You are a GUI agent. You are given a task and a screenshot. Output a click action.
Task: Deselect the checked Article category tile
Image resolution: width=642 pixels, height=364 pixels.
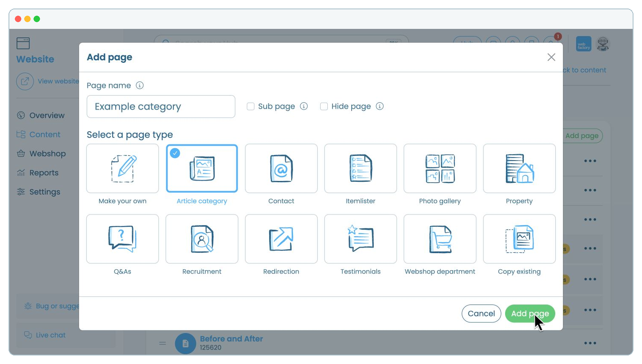click(202, 169)
